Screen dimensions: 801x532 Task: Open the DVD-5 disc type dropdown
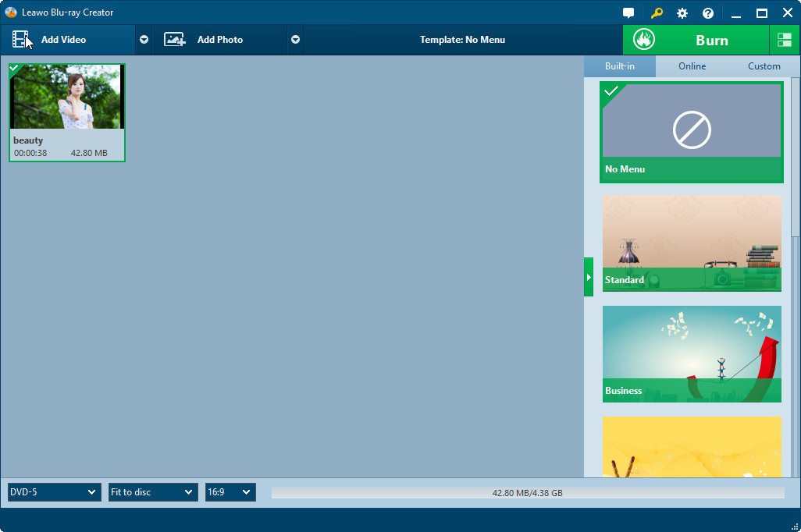tap(54, 492)
